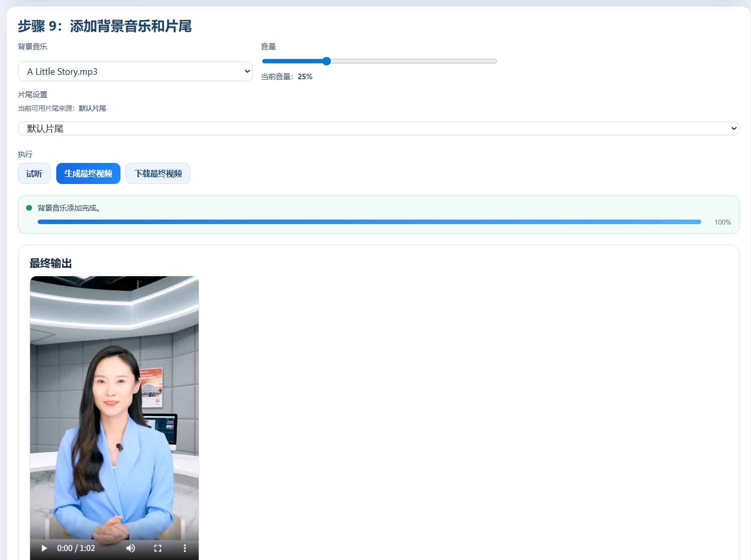Open the background music dropdown
This screenshot has width=751, height=560.
pyautogui.click(x=135, y=71)
